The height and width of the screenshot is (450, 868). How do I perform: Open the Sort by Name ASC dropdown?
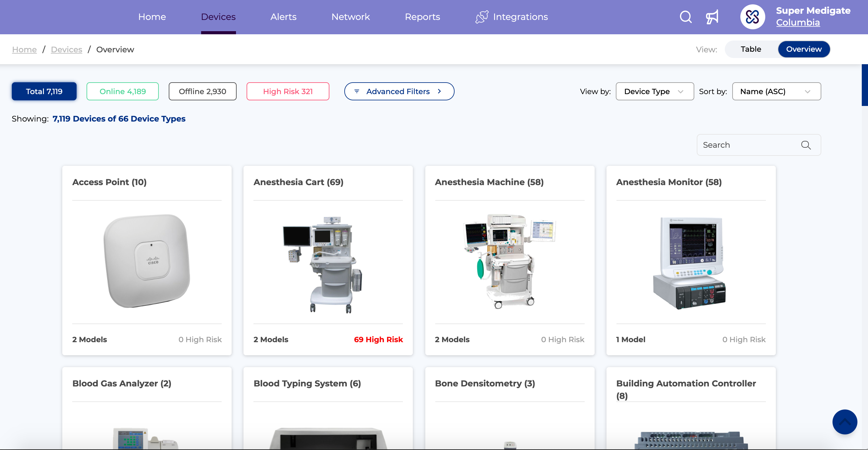point(774,91)
